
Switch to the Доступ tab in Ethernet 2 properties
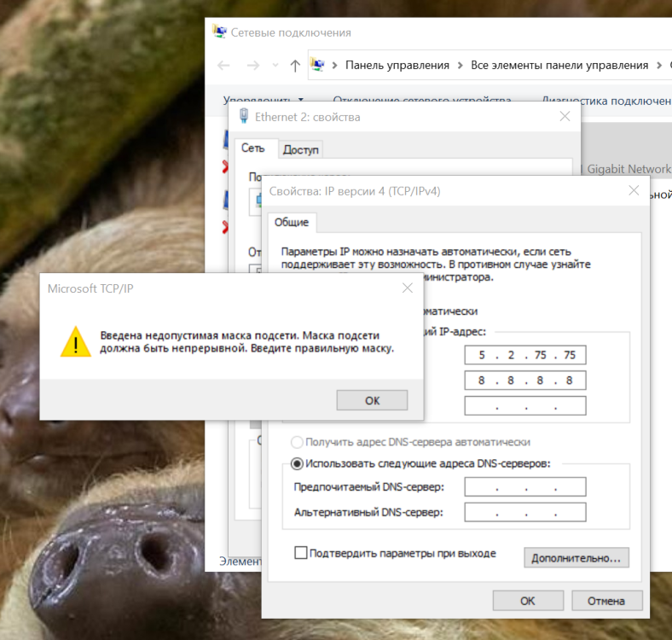click(301, 149)
